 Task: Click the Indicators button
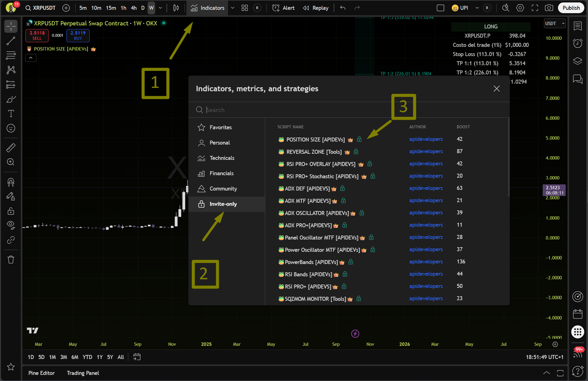tap(208, 8)
